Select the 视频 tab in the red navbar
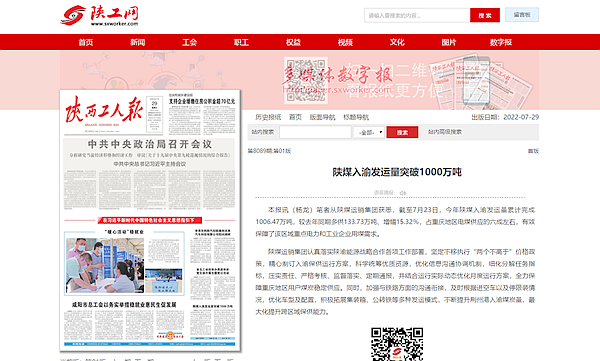This screenshot has width=600, height=361. (345, 42)
